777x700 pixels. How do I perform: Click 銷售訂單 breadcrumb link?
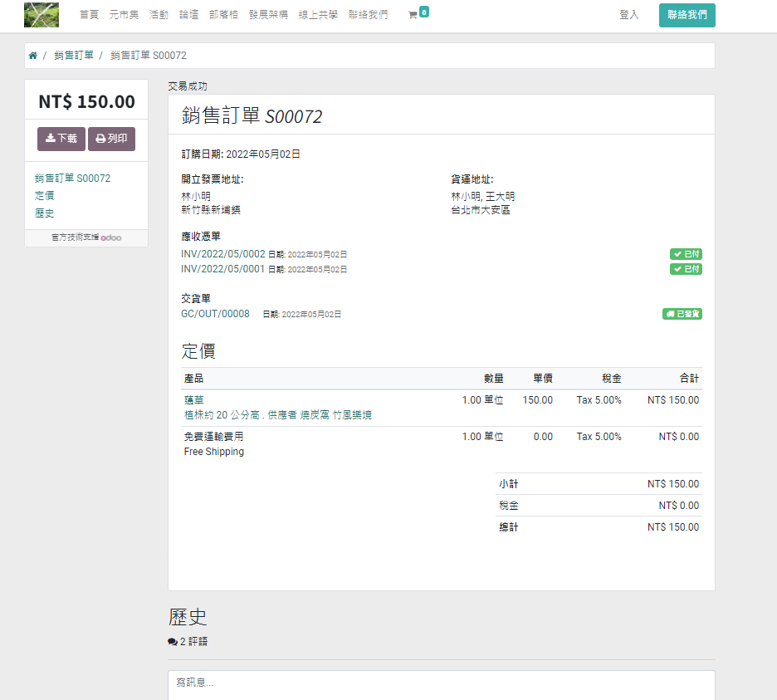click(x=74, y=56)
